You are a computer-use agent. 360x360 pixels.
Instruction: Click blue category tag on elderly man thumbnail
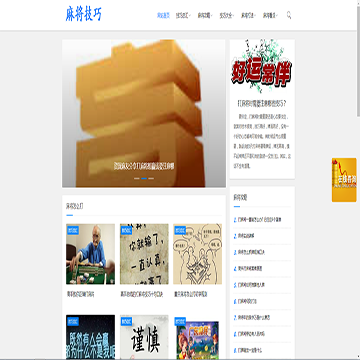pos(73,230)
